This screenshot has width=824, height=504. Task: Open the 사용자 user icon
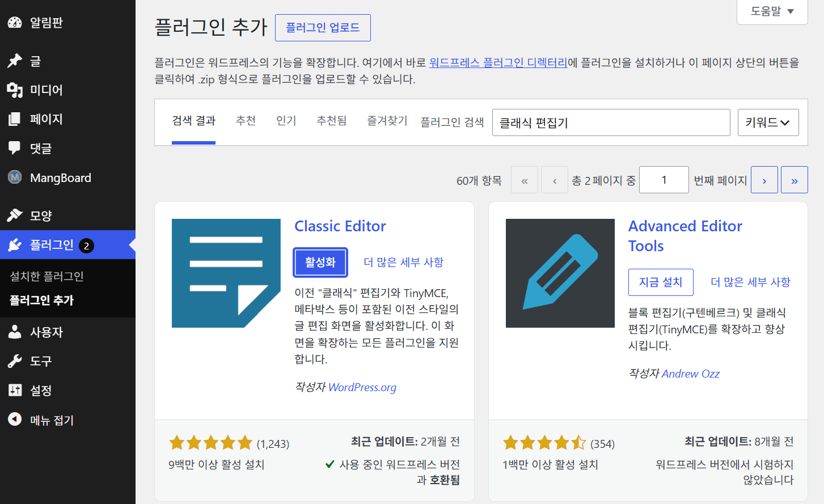pos(15,332)
